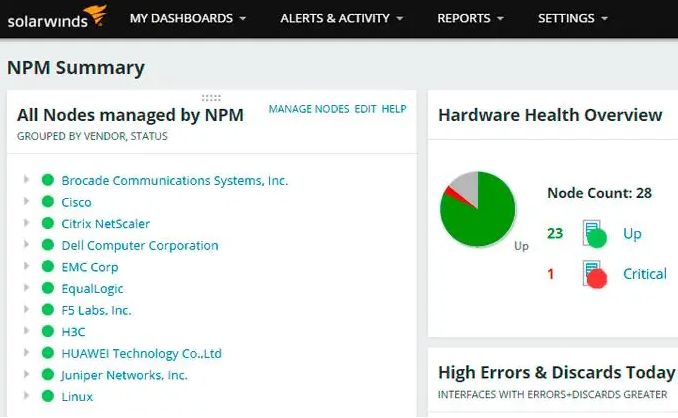Expand the EMC Corp group
The width and height of the screenshot is (678, 418).
(26, 265)
